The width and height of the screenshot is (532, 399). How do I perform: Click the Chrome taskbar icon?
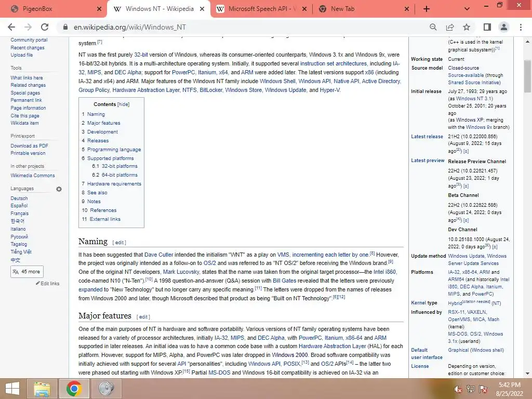click(x=74, y=389)
